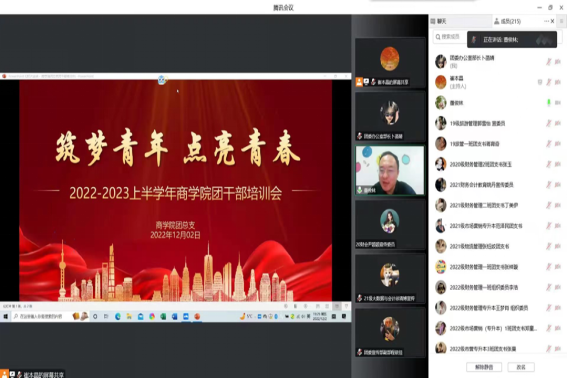567x378 pixels.
Task: Close the members side panel with X
Action: click(x=553, y=21)
